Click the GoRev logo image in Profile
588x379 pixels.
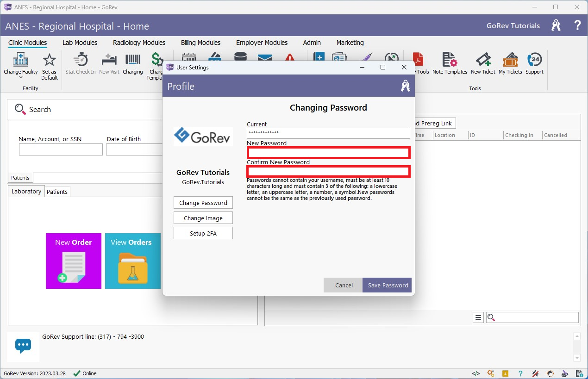(203, 137)
